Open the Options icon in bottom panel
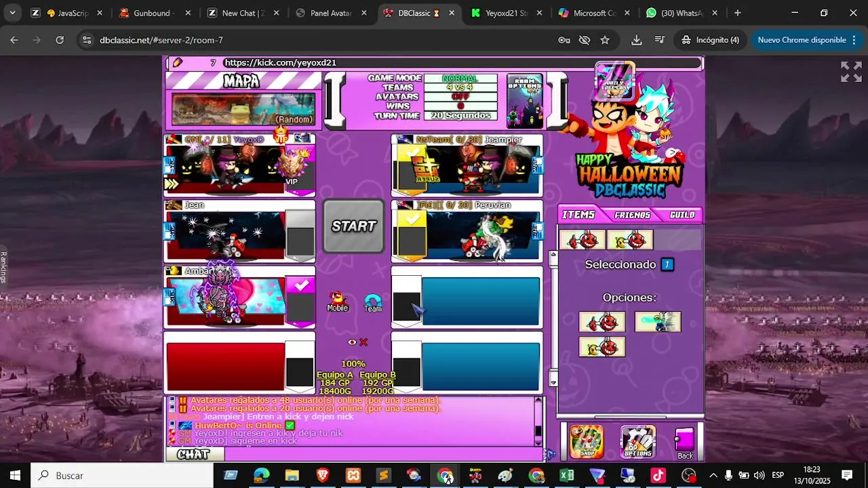The image size is (868, 488). point(638,442)
